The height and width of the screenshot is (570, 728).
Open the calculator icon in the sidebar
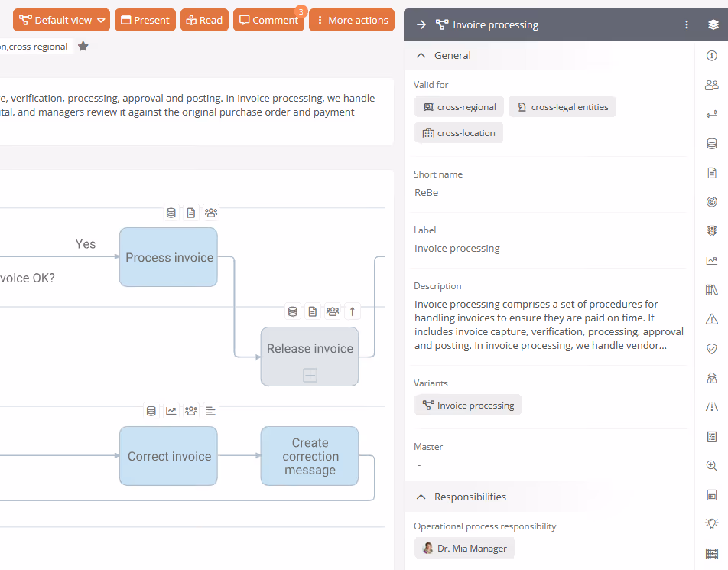pyautogui.click(x=711, y=495)
